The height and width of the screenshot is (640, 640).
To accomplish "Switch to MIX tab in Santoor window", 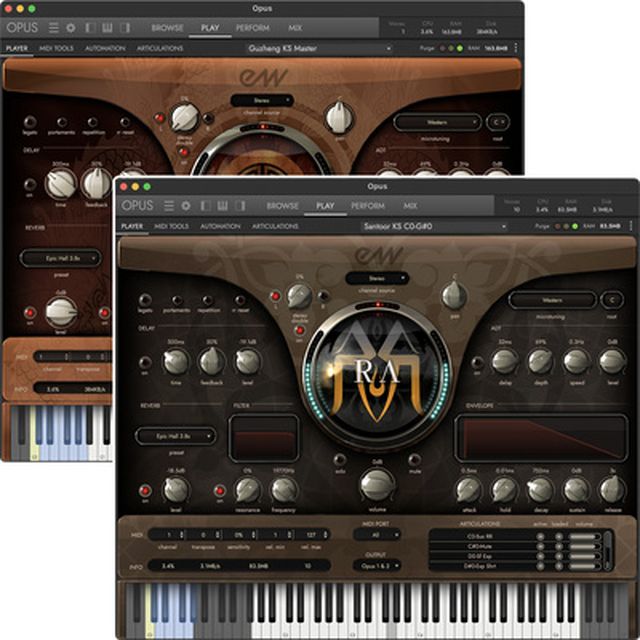I will click(x=410, y=206).
